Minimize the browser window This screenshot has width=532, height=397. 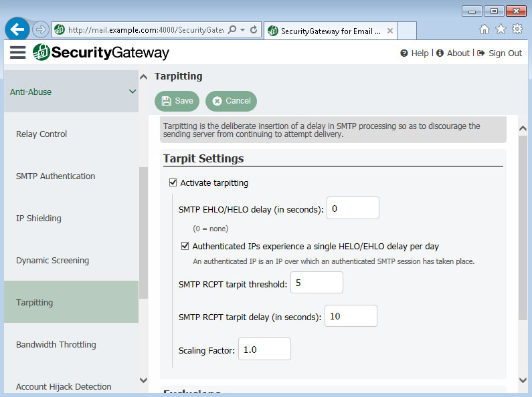pos(472,11)
